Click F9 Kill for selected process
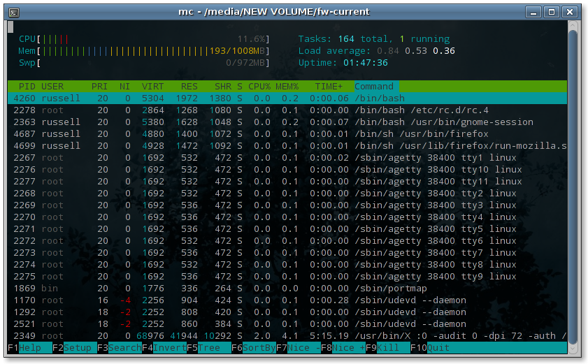Viewport: 588px width, 364px height. click(388, 348)
